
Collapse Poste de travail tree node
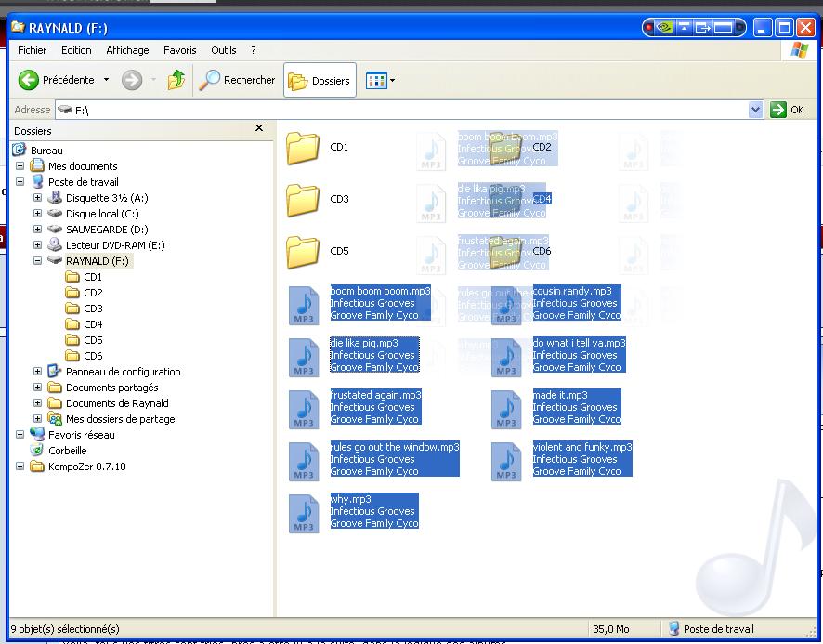(x=20, y=182)
